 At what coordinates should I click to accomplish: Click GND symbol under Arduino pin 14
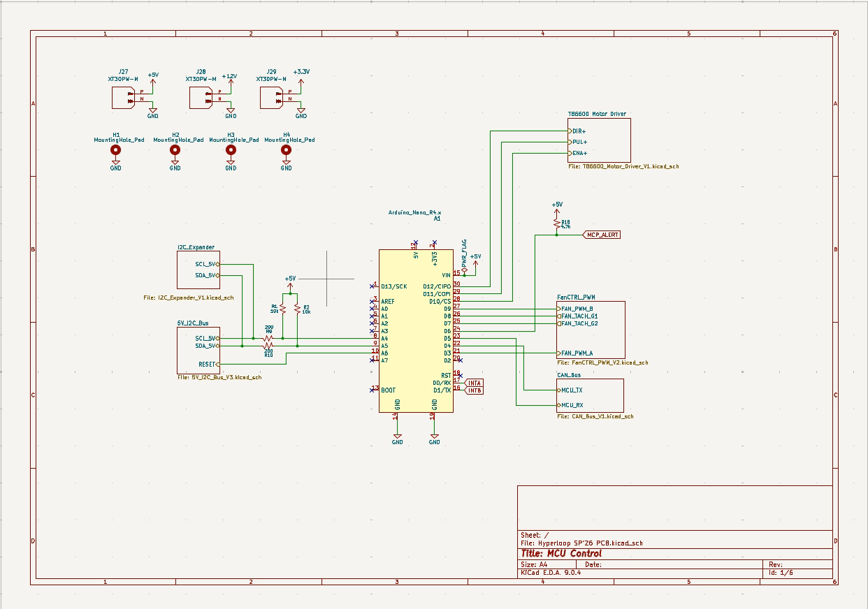coord(397,439)
